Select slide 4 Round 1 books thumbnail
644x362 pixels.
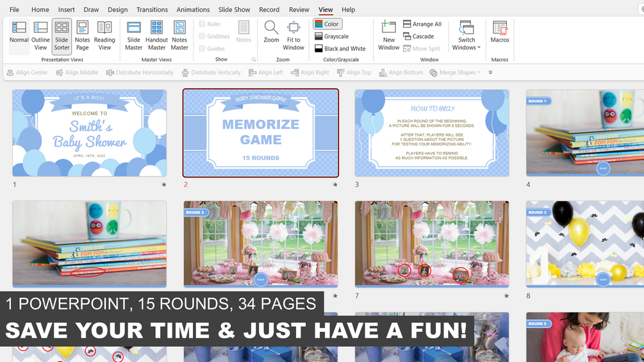point(585,133)
